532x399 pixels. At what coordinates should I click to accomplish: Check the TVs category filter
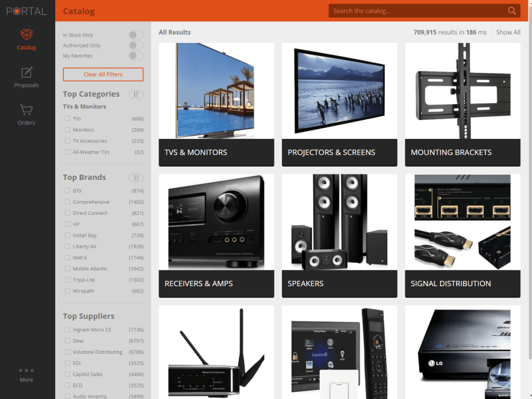tap(68, 119)
